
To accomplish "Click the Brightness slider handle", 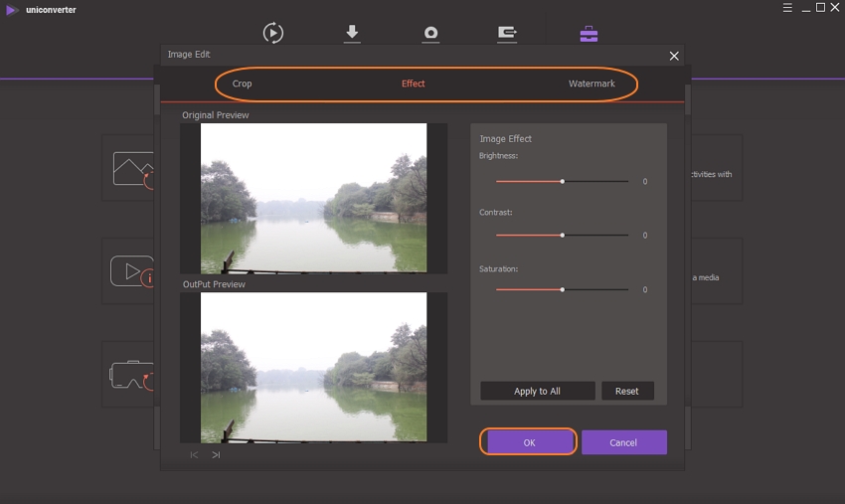I will 563,182.
